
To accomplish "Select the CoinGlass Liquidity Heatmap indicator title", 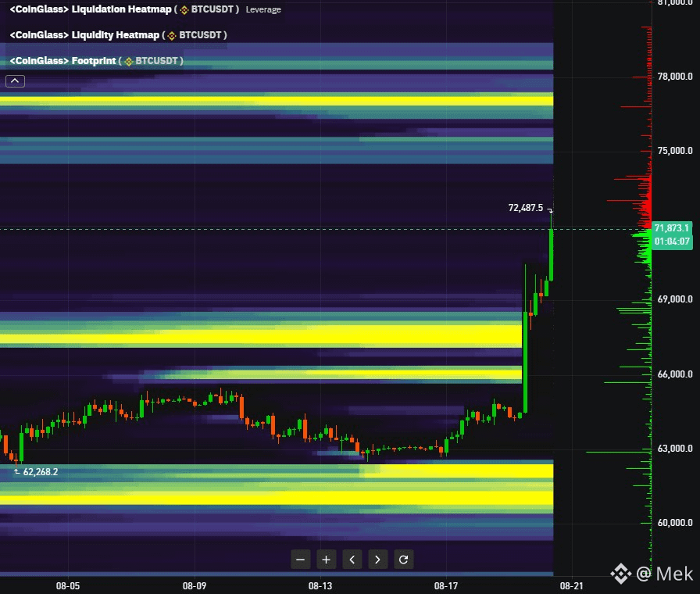I will (x=84, y=35).
